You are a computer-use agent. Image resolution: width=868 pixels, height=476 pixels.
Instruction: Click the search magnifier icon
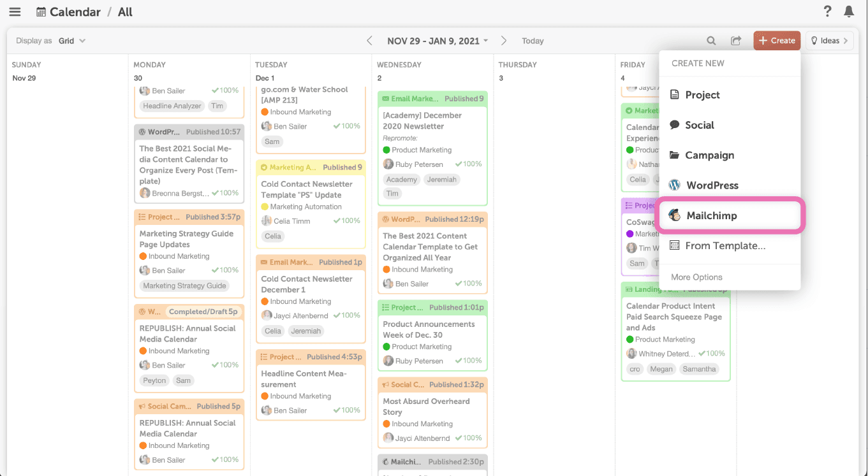(711, 41)
